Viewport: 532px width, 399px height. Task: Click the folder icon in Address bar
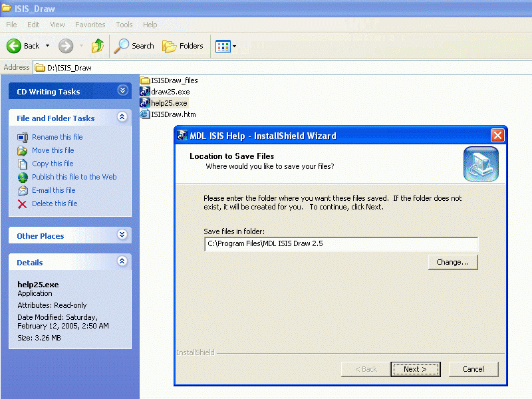click(x=40, y=68)
